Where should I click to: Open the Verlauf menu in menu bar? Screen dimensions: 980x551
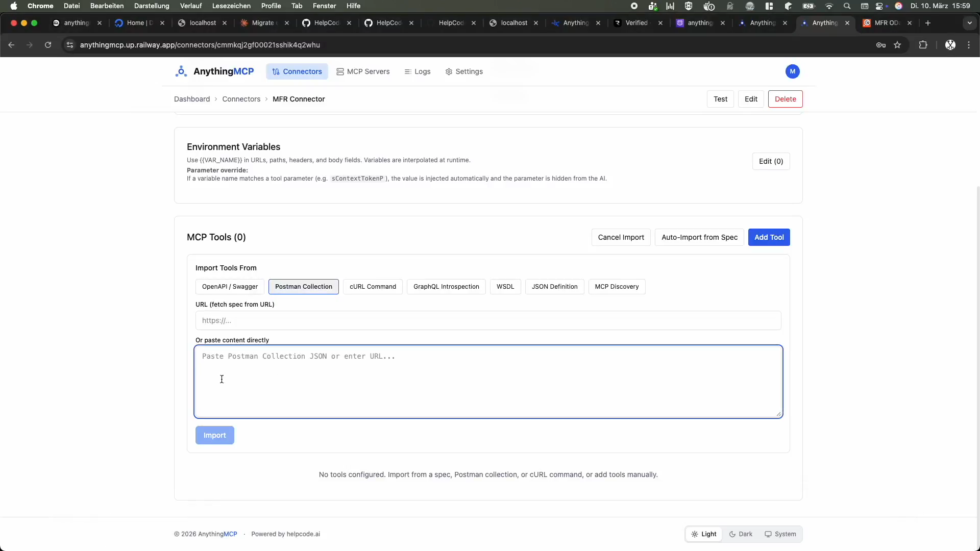click(191, 6)
